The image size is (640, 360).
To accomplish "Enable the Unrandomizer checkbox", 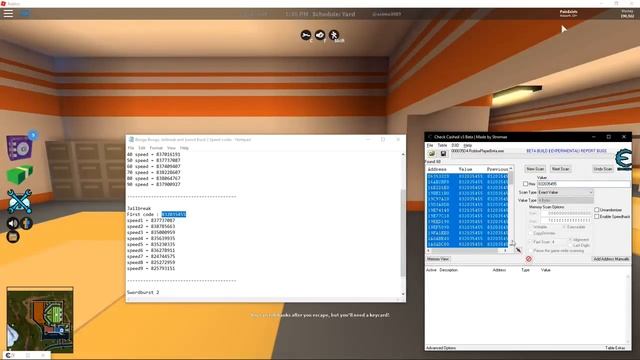I will tap(597, 210).
